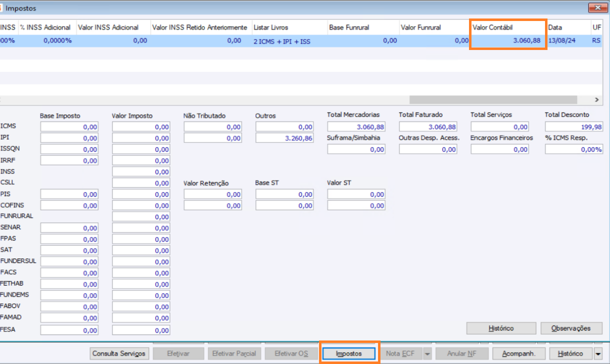Click Histórico button next to Acompanh.

pos(570,353)
